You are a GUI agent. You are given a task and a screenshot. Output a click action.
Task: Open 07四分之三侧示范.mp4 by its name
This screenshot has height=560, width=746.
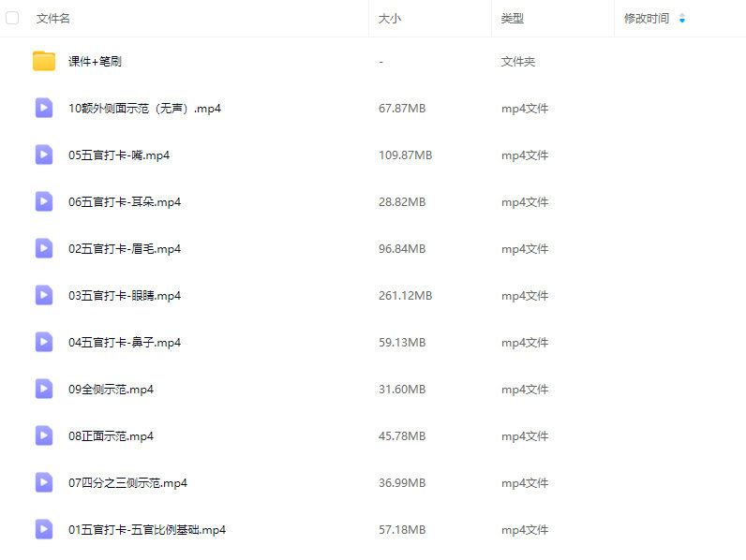tap(127, 483)
